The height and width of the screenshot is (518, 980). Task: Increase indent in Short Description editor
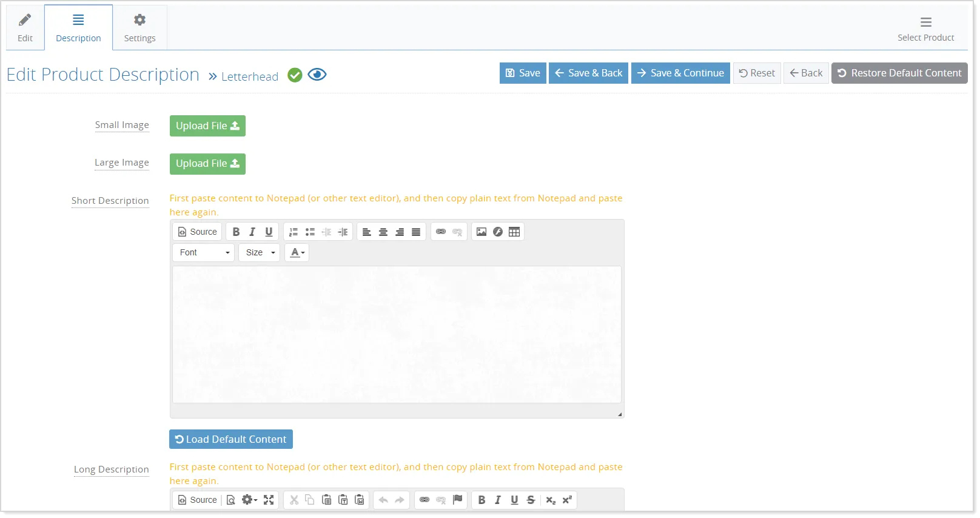(343, 232)
